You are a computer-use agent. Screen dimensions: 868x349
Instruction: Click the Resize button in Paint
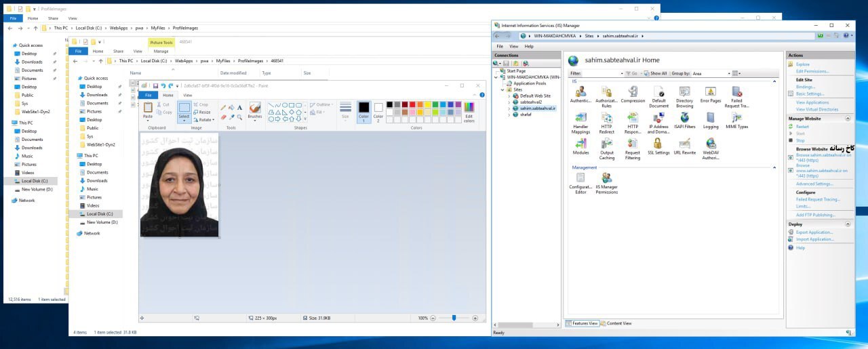tap(201, 112)
